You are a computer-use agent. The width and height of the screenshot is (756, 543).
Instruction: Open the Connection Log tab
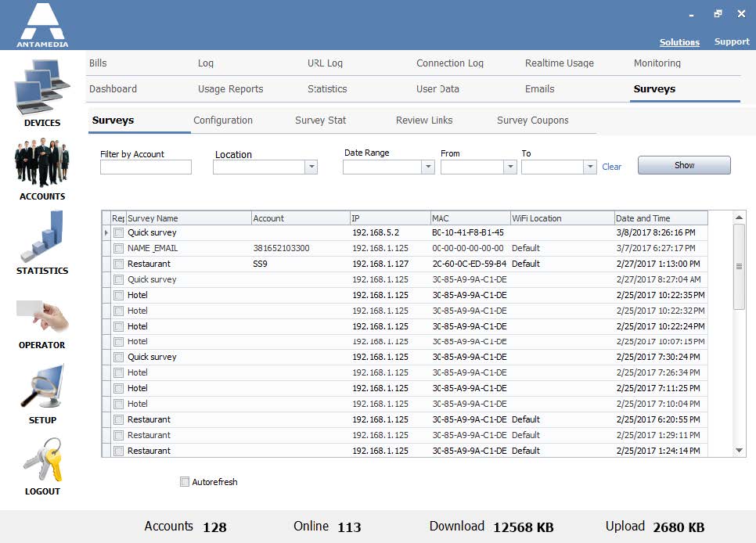[450, 63]
